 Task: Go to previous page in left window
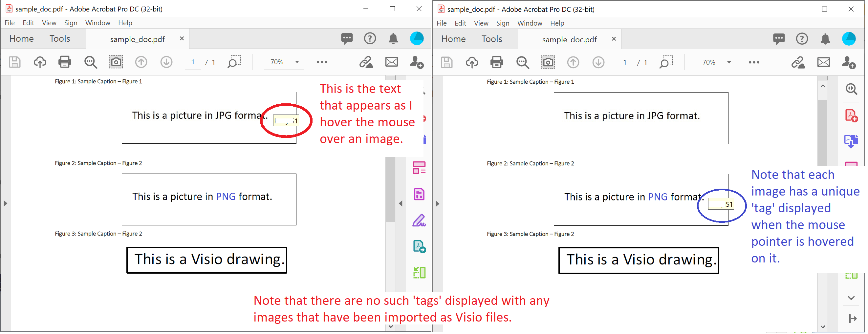click(x=141, y=62)
